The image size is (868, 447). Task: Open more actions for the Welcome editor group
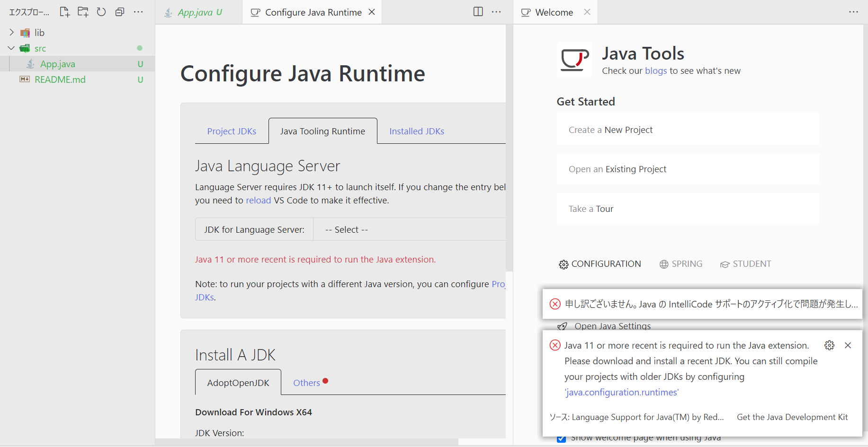[x=853, y=12]
